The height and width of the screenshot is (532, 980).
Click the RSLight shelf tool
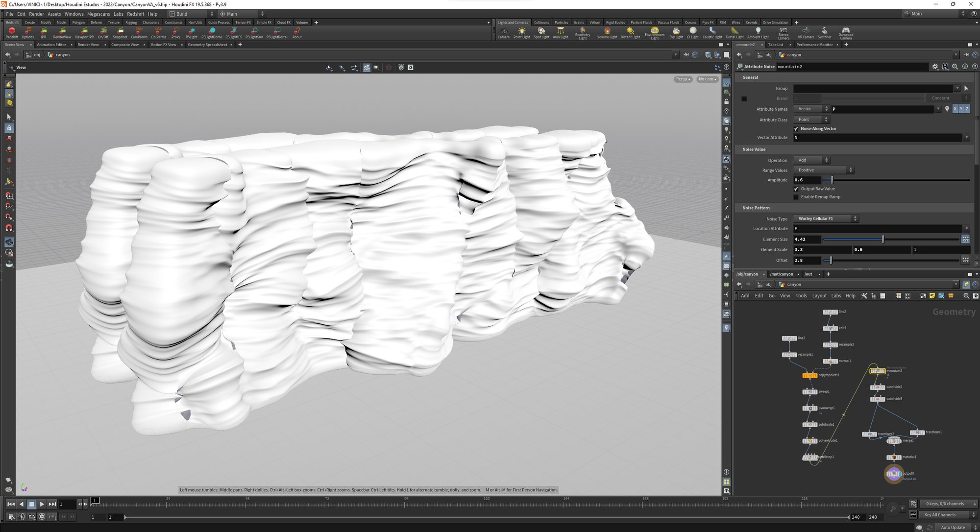[192, 32]
